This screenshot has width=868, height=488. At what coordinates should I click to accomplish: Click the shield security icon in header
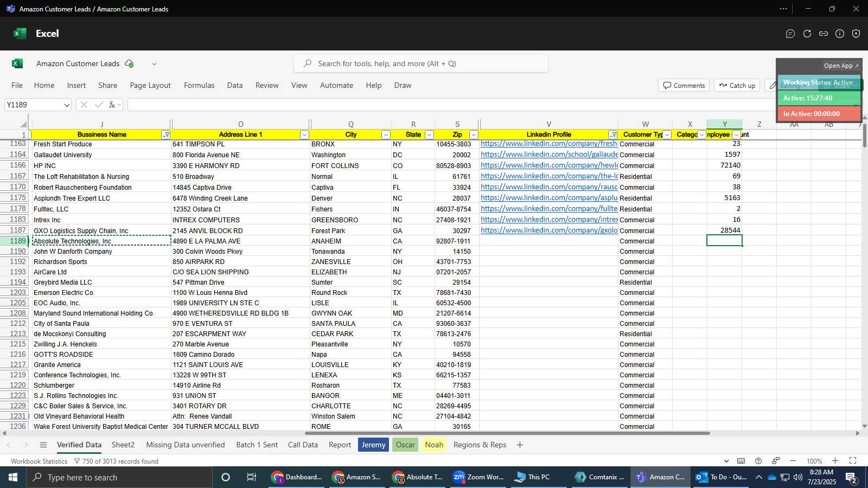click(856, 34)
